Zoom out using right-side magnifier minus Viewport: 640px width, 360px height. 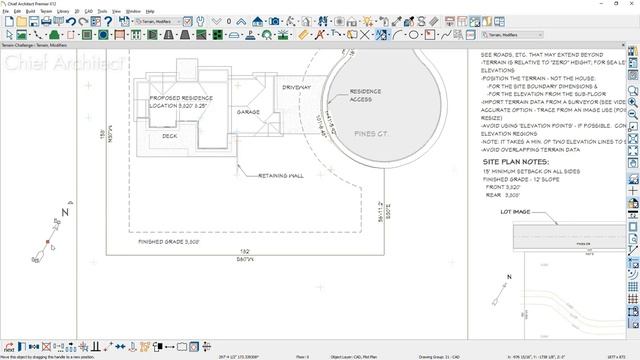pyautogui.click(x=633, y=114)
